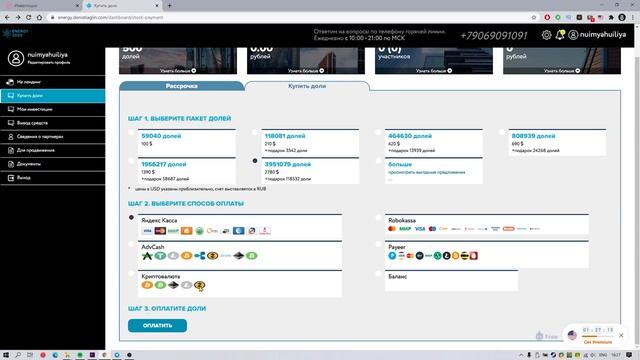Click the orange Bitcoin icon under Криптовалюта
640x360 pixels.
coord(147,285)
